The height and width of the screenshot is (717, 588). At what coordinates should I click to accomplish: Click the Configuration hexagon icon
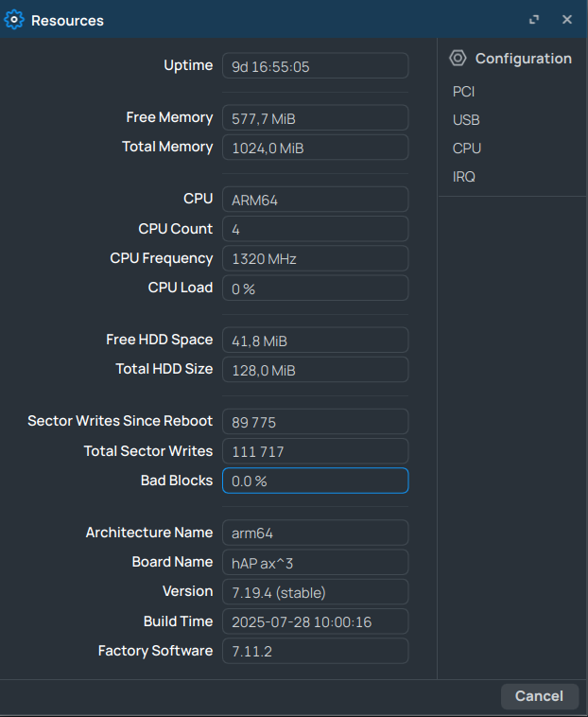(x=458, y=59)
